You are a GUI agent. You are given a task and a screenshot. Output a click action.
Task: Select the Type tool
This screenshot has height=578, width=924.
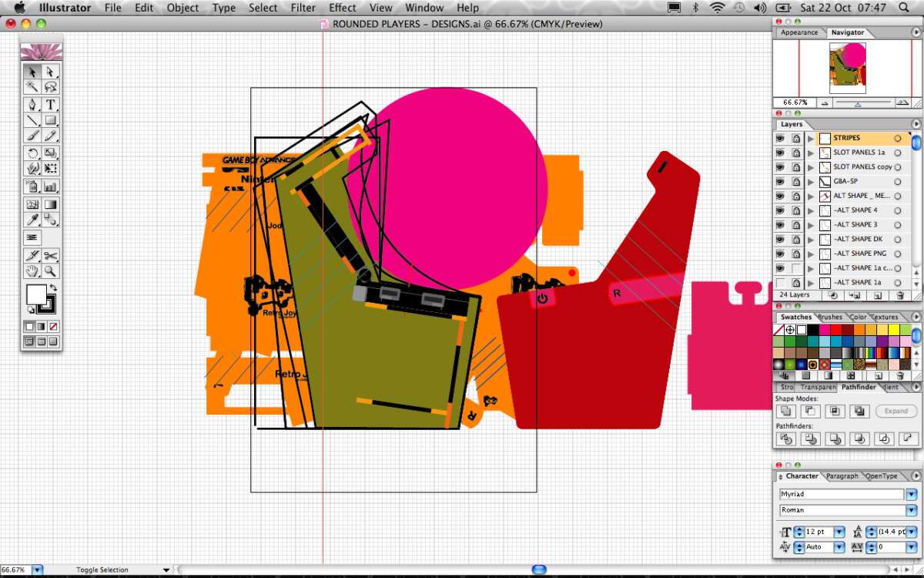pos(50,104)
